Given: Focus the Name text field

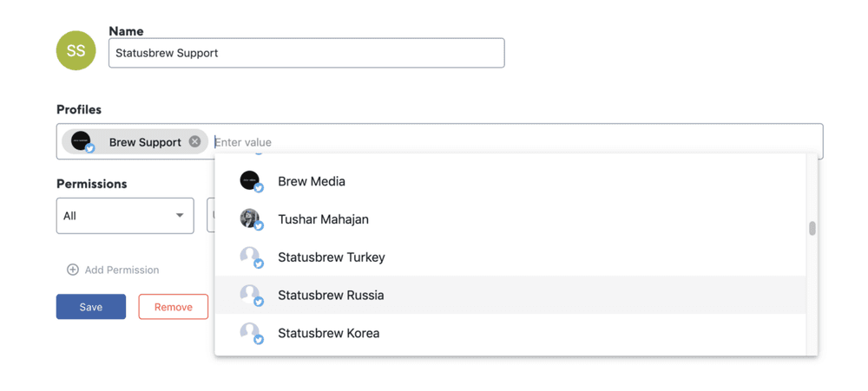Looking at the screenshot, I should tap(306, 53).
